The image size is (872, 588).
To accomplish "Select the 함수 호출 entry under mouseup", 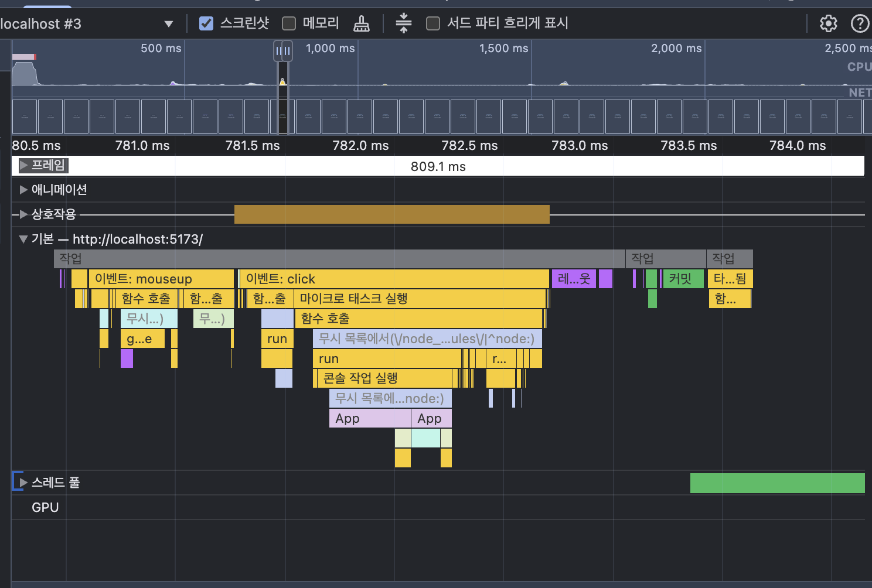I will click(x=147, y=299).
